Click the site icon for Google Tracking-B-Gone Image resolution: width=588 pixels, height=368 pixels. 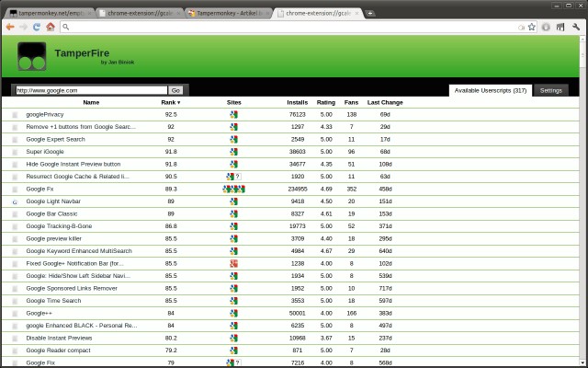coord(233,226)
